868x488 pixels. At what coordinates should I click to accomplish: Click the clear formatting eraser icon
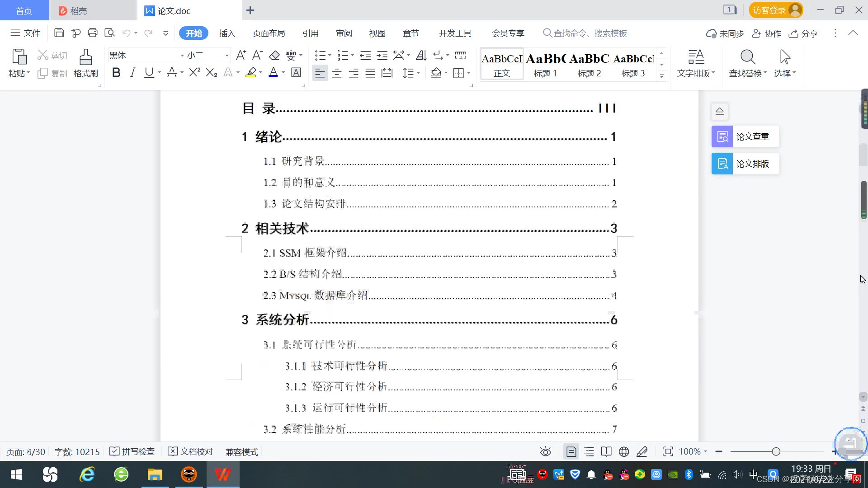pos(274,56)
